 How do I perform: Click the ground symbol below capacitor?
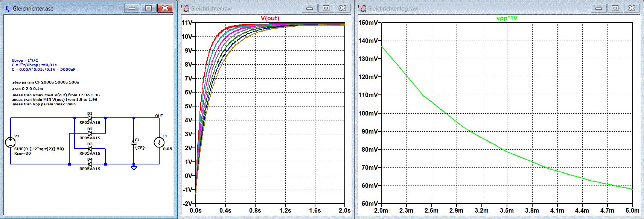[134, 168]
